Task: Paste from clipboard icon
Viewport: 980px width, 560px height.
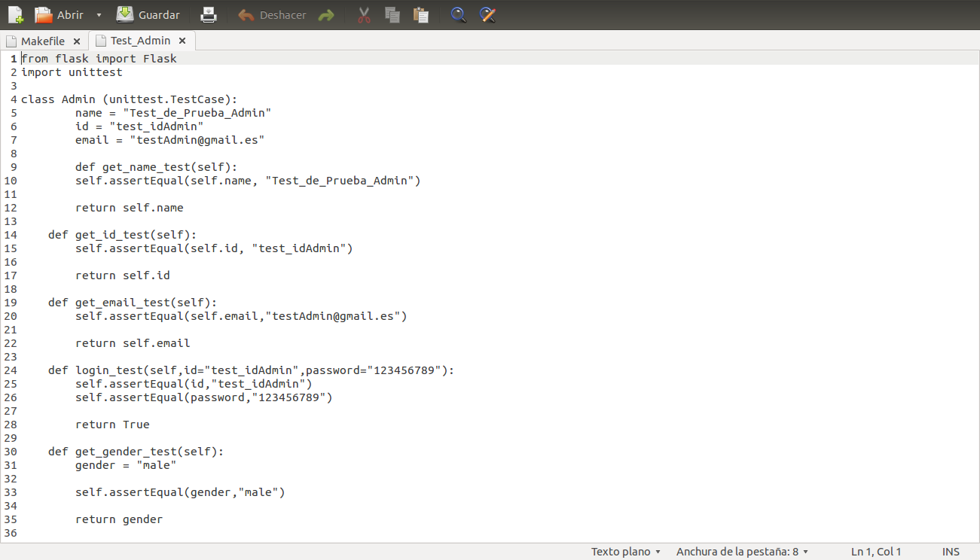Action: (x=421, y=14)
